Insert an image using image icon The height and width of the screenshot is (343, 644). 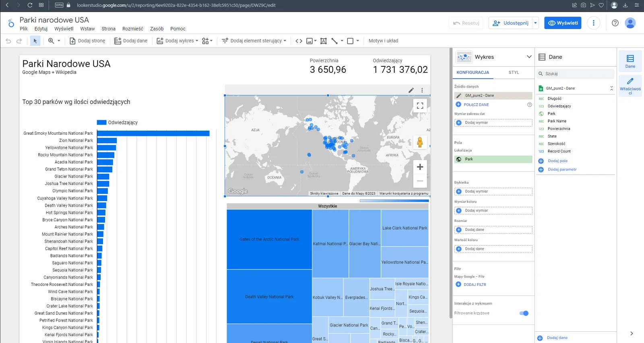point(310,41)
